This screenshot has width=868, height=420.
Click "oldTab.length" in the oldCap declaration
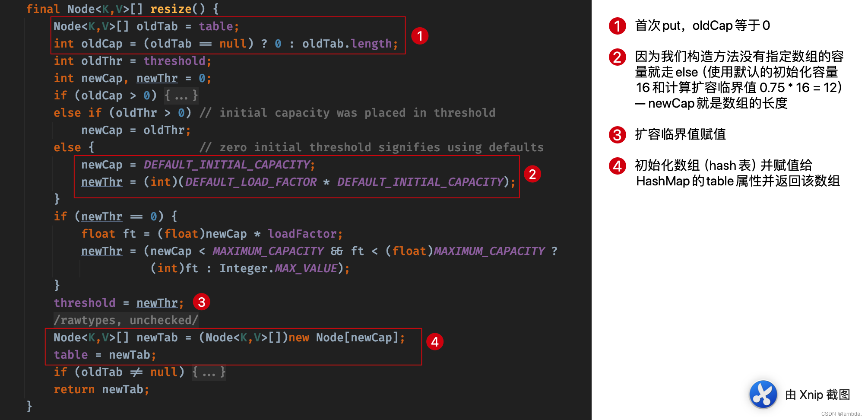[x=347, y=44]
